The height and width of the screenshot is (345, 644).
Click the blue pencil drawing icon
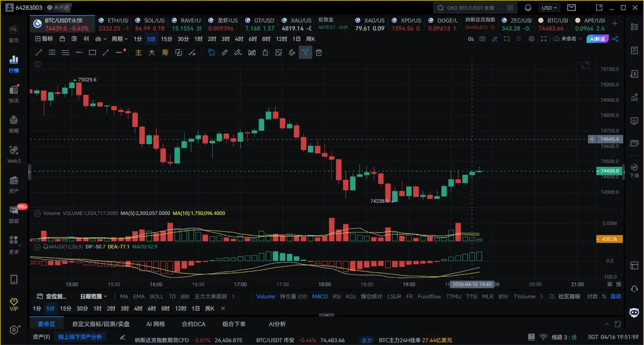click(x=495, y=39)
